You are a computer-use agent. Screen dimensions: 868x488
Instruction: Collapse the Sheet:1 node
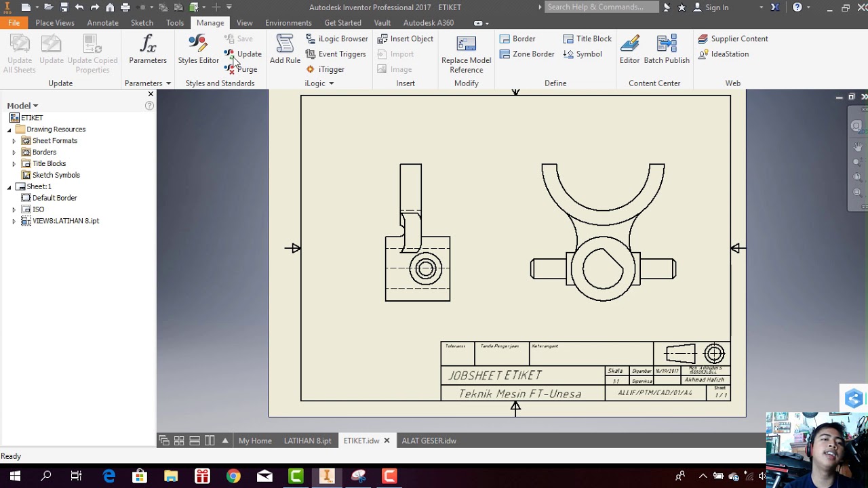[9, 187]
